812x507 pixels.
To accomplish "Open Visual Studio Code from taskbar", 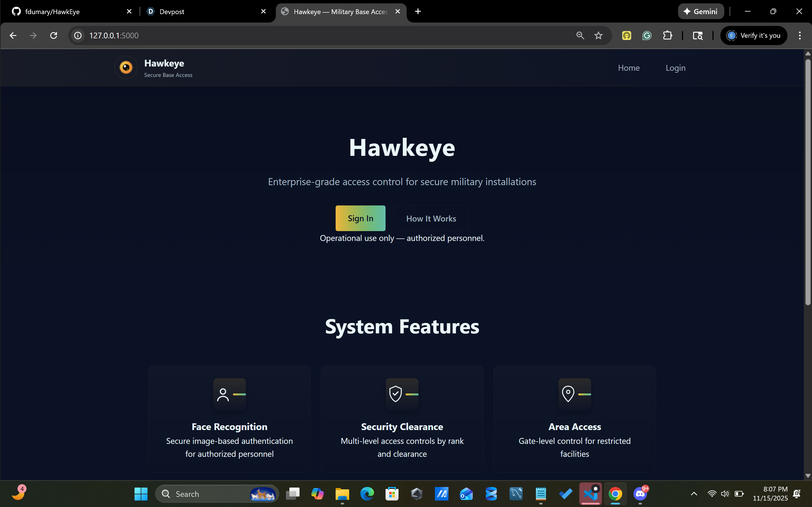I will 590,493.
